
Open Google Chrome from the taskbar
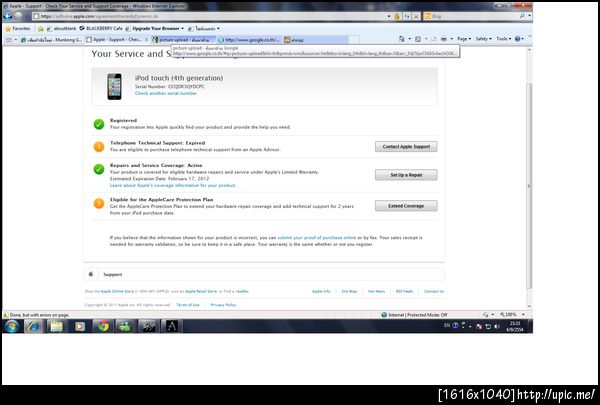103,326
